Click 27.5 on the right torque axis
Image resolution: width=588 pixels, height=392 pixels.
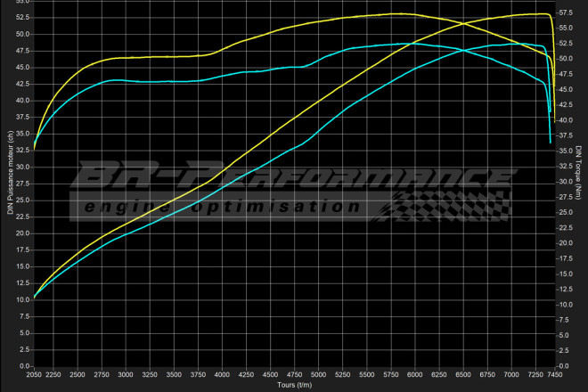(565, 197)
